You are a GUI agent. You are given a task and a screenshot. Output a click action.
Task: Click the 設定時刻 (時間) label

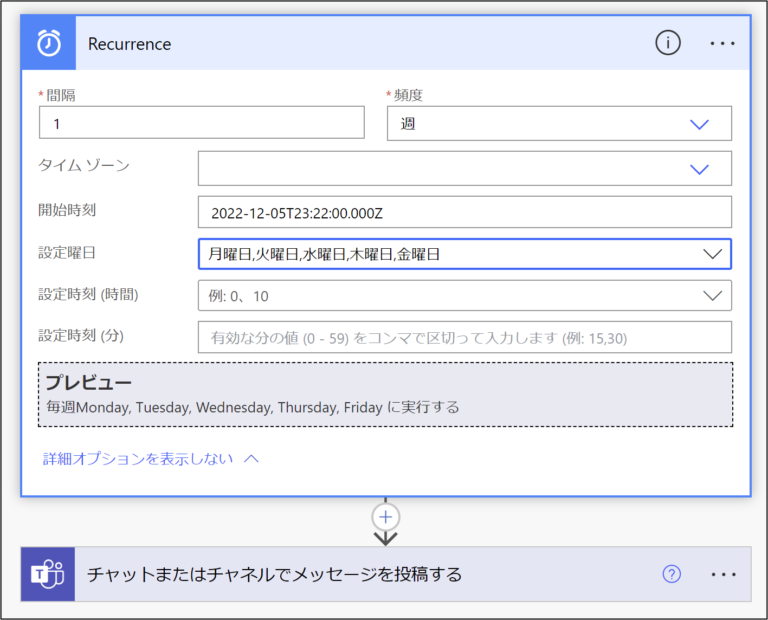coord(89,294)
